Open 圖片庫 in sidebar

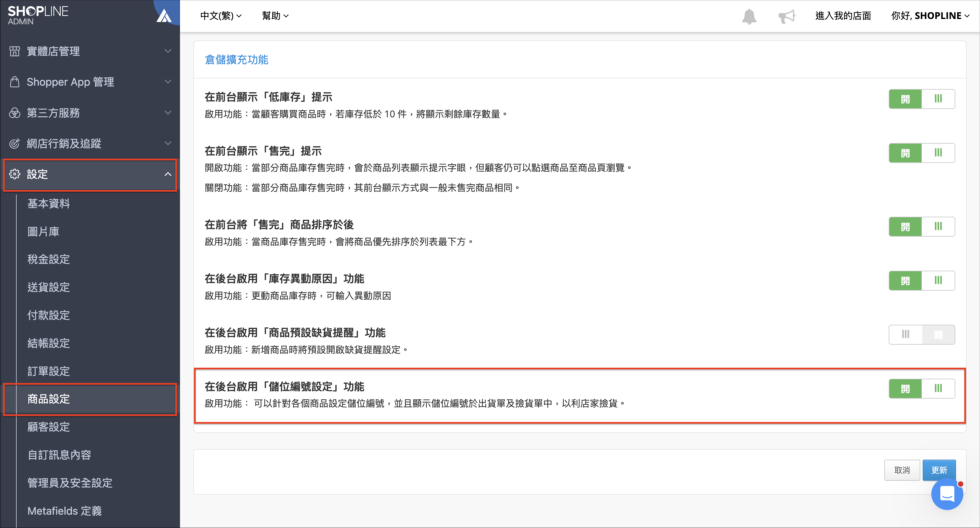pos(43,232)
